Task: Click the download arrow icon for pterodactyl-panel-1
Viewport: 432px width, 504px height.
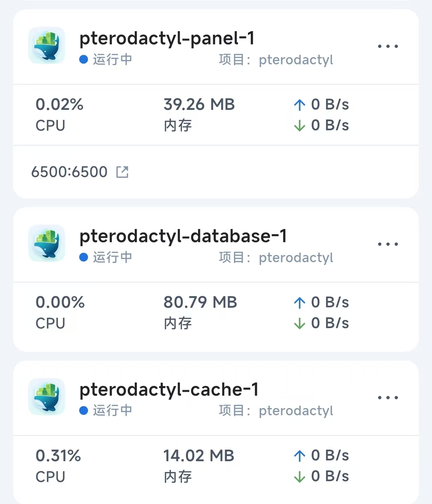Action: (x=299, y=126)
